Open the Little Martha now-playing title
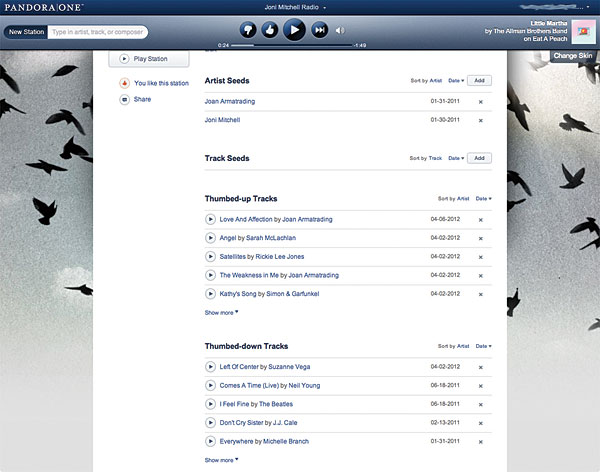This screenshot has height=472, width=600. point(548,23)
